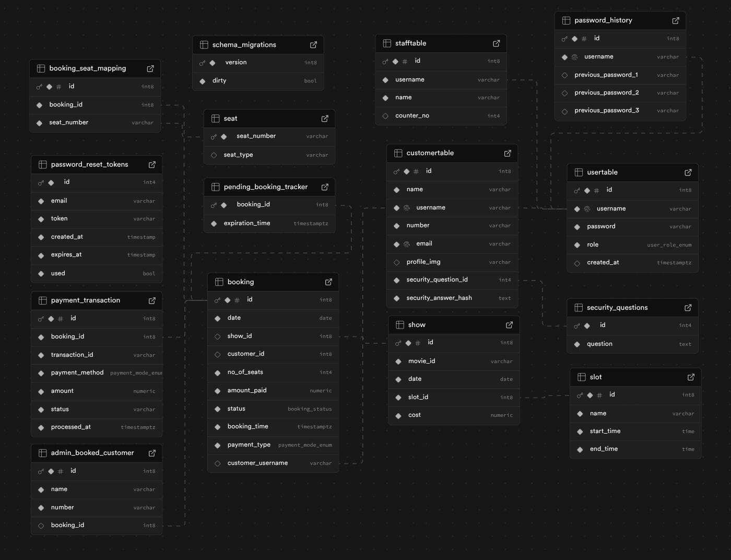Image resolution: width=731 pixels, height=560 pixels.
Task: Click the processed_at column in payment_transaction
Action: click(x=97, y=427)
